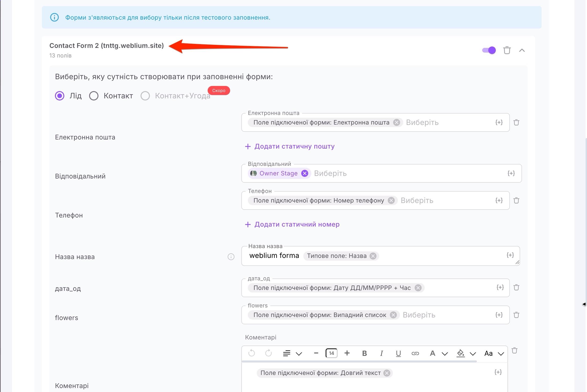Open text color dropdown arrow
The height and width of the screenshot is (392, 587).
(x=445, y=353)
